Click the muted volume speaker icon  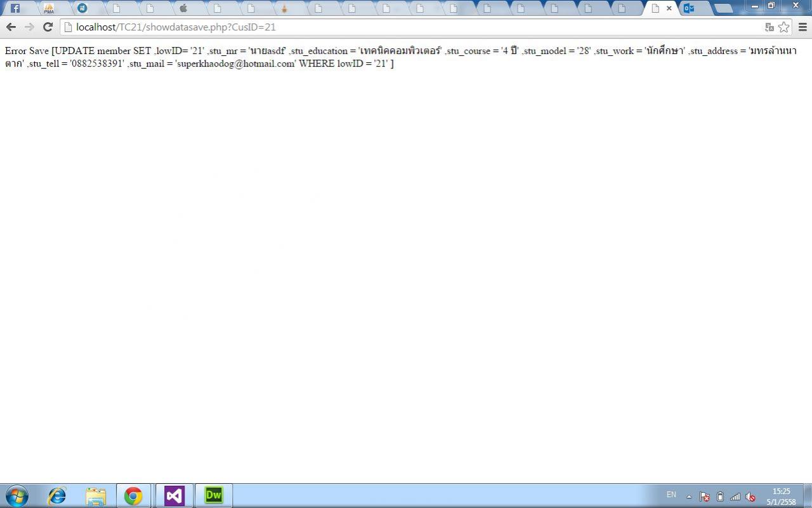tap(750, 497)
